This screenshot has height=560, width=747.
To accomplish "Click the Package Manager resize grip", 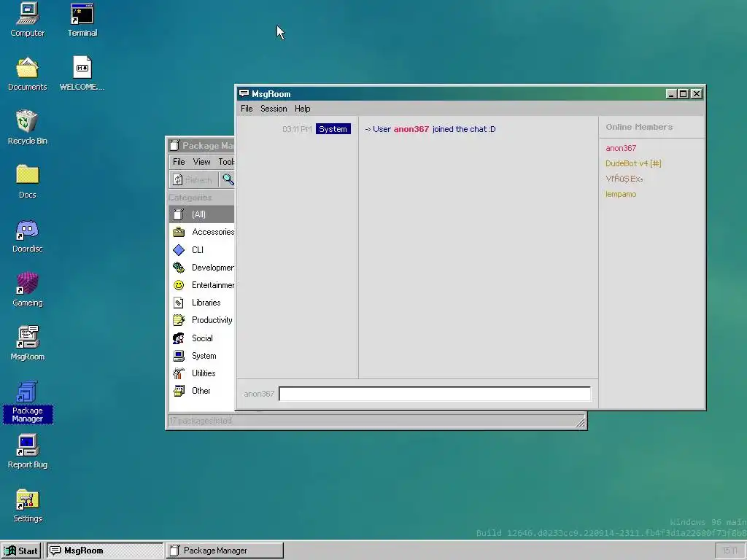I will point(581,421).
